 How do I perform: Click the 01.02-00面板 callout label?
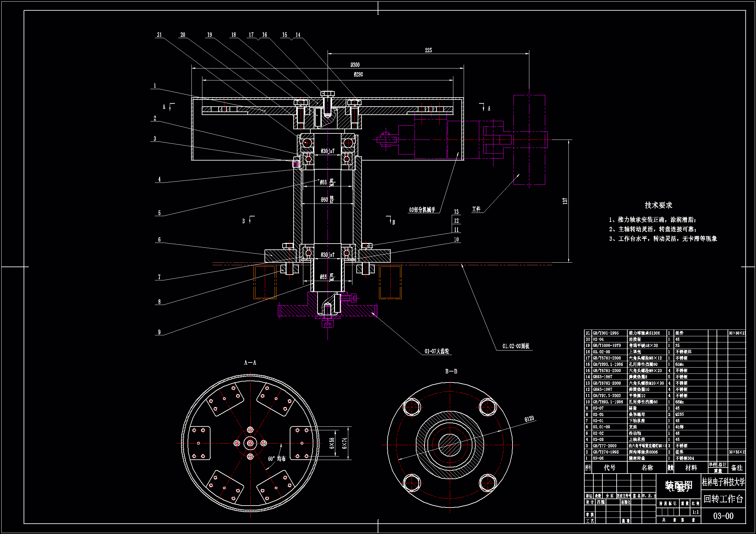pos(516,346)
